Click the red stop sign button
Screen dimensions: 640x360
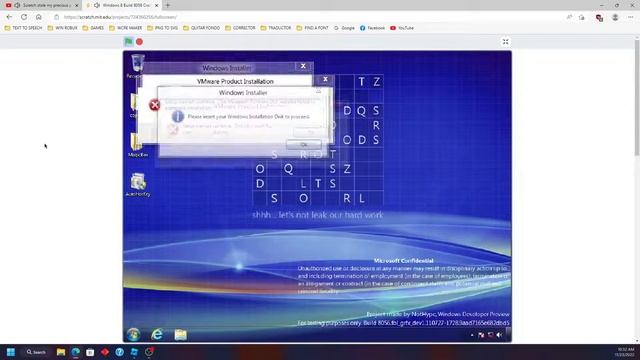click(140, 42)
